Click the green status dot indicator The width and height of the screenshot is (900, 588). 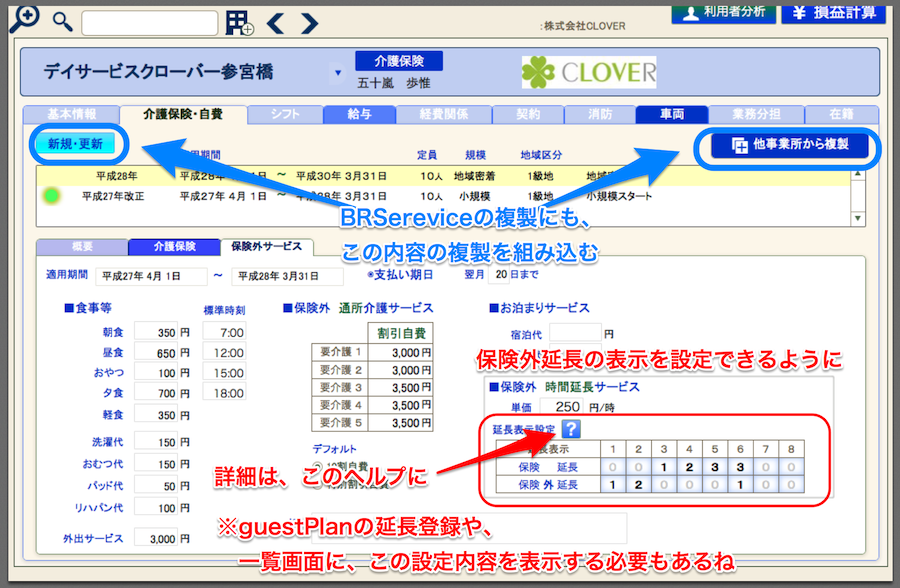pos(52,196)
